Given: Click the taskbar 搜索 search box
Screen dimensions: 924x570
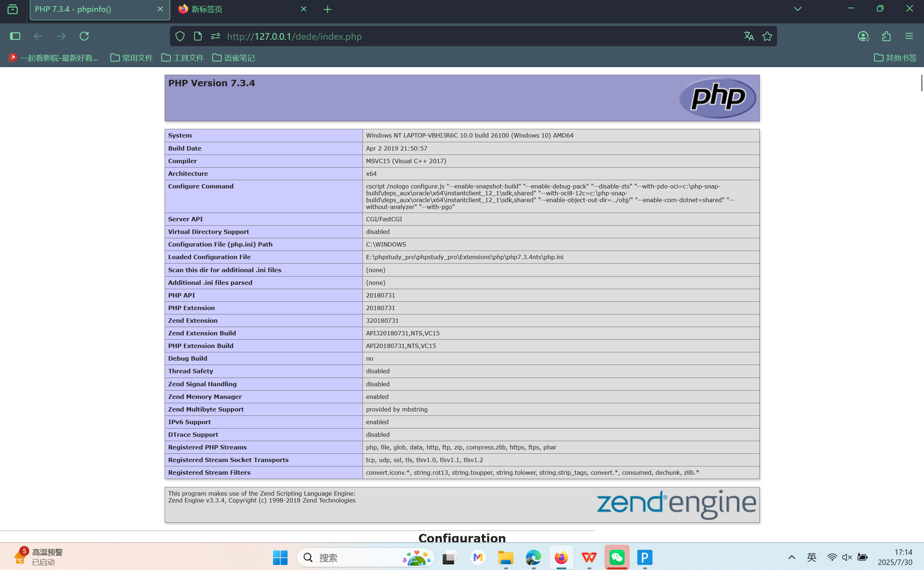Looking at the screenshot, I should (365, 557).
